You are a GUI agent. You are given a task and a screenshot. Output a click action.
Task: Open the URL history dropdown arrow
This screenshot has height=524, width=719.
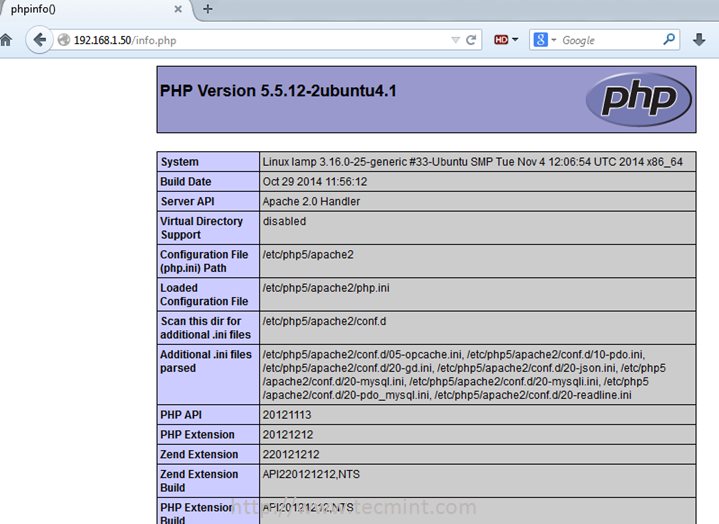(x=455, y=40)
